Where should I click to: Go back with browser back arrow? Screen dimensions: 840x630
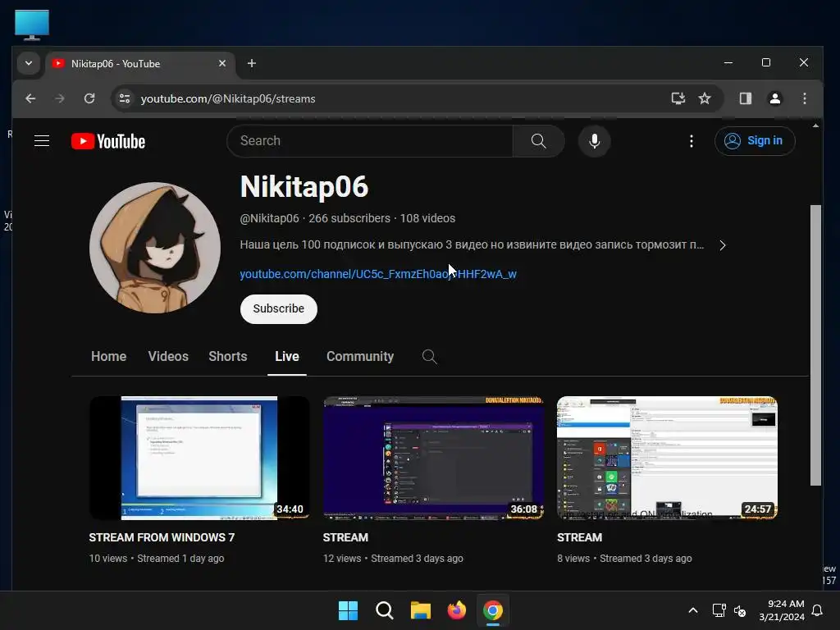point(30,98)
